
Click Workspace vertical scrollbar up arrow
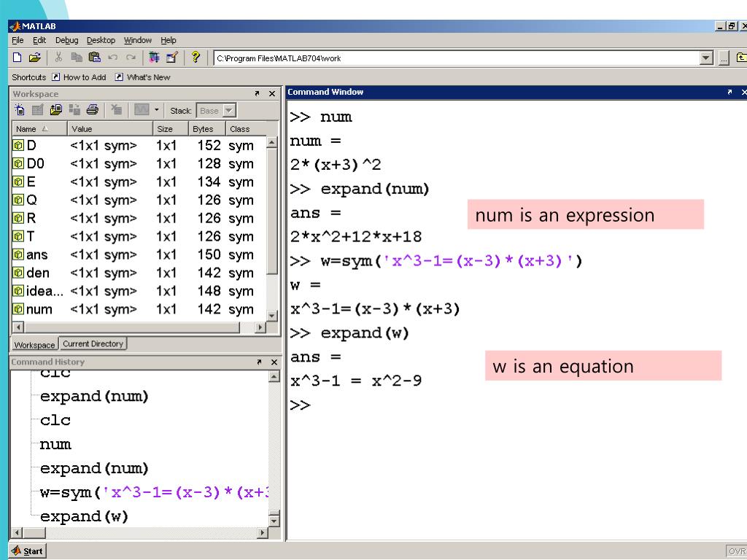click(x=271, y=142)
